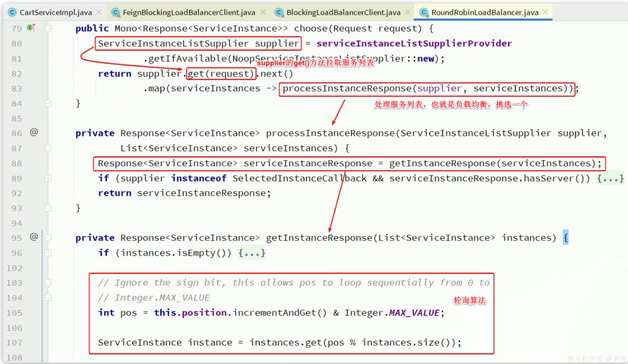Close the RoundRobinLoadBalancer.java tab
This screenshot has height=364, width=628.
pyautogui.click(x=546, y=12)
